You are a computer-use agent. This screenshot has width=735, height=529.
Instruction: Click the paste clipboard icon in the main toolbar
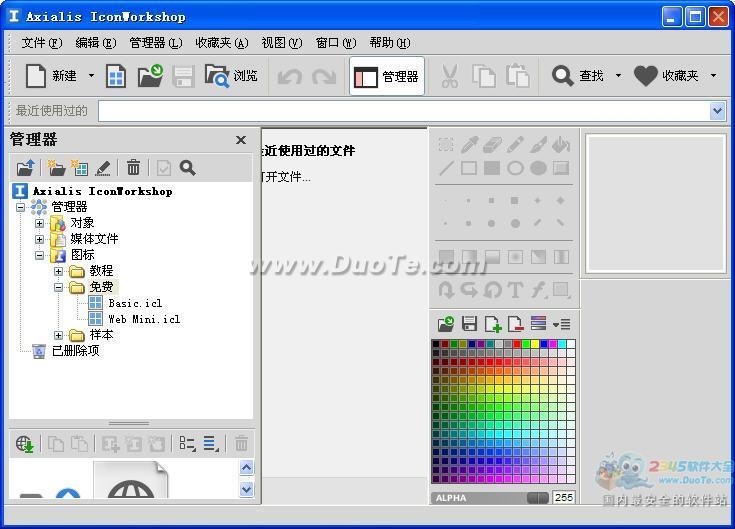tap(518, 76)
